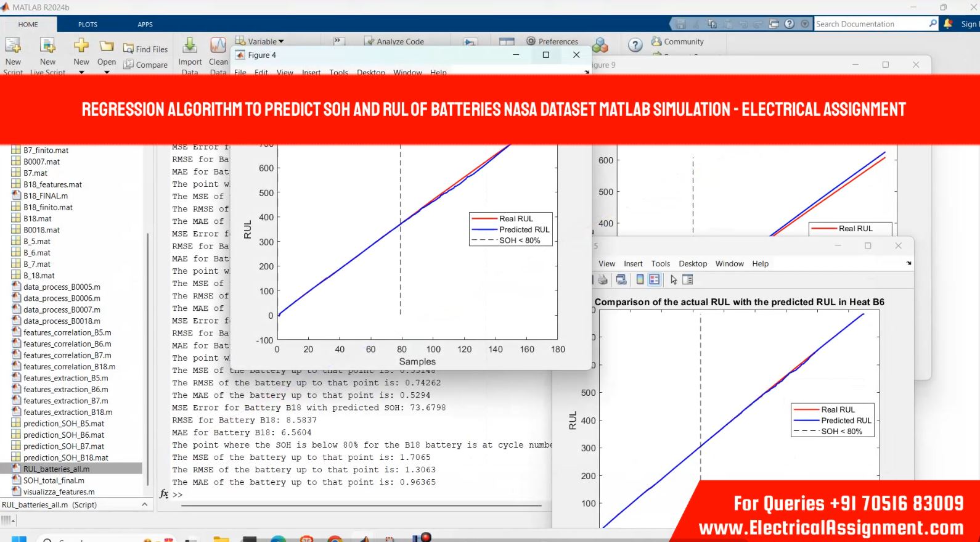The width and height of the screenshot is (980, 542).
Task: Click Samples x-axis label in Figure 4
Action: click(417, 362)
